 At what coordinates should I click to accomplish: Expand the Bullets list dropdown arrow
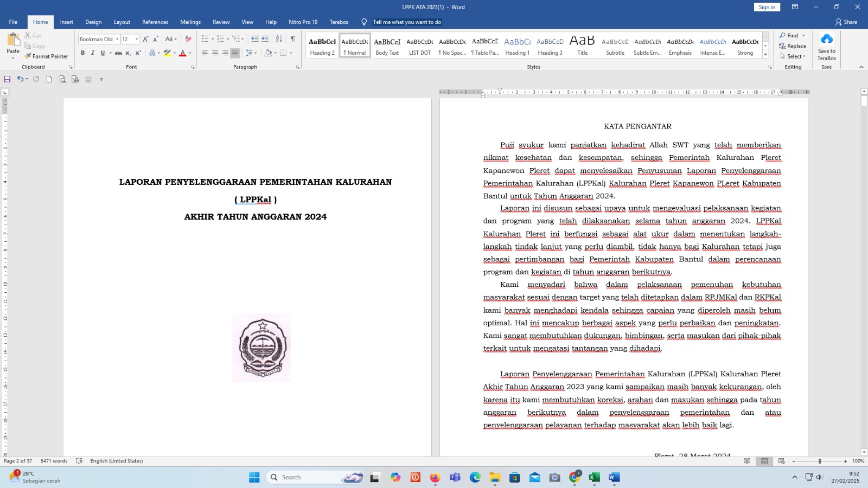tap(213, 39)
